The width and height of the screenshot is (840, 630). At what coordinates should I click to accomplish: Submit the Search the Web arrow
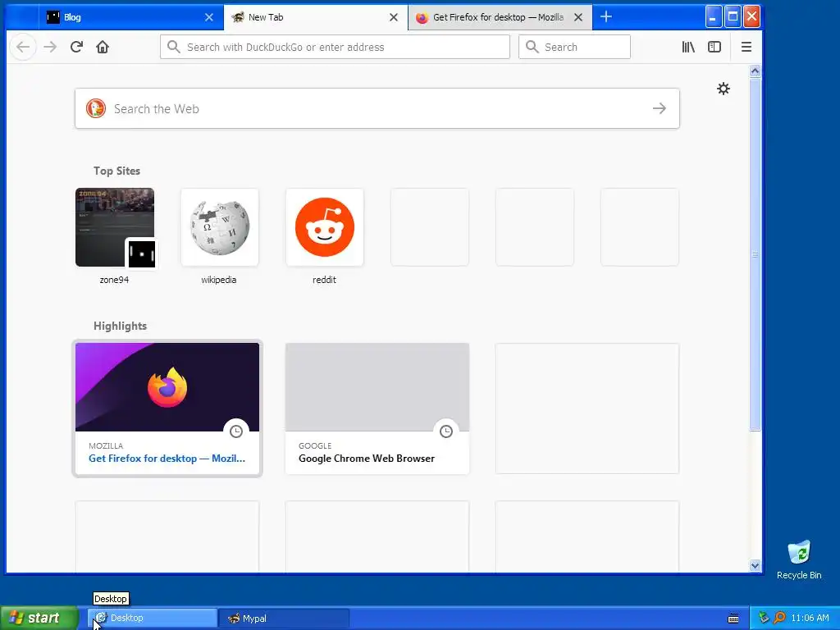click(x=660, y=109)
